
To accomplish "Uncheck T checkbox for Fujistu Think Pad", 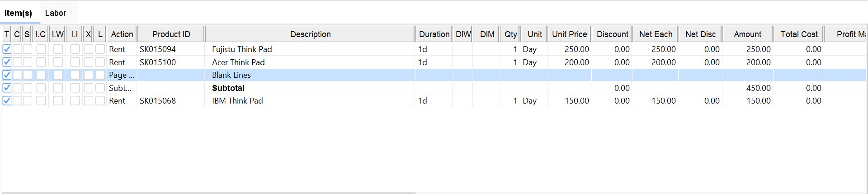I will click(7, 49).
